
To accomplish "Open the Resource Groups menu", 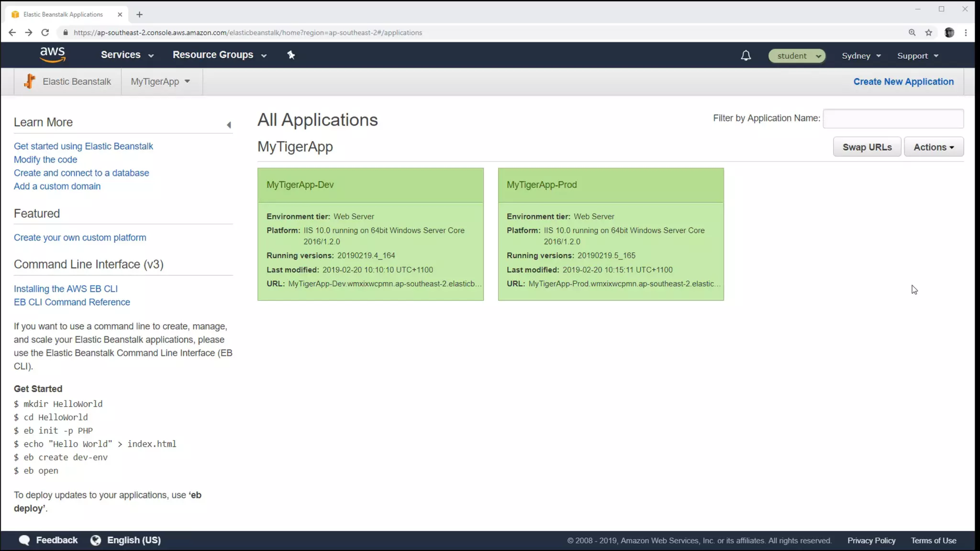I will [219, 55].
